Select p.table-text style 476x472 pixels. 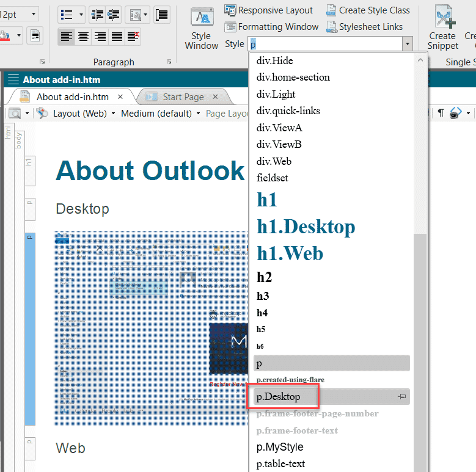[332, 464]
